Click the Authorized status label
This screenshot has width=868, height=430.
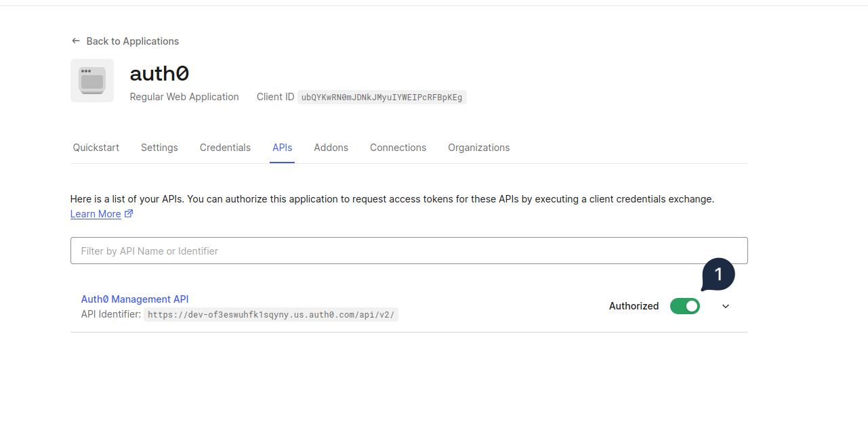point(634,306)
